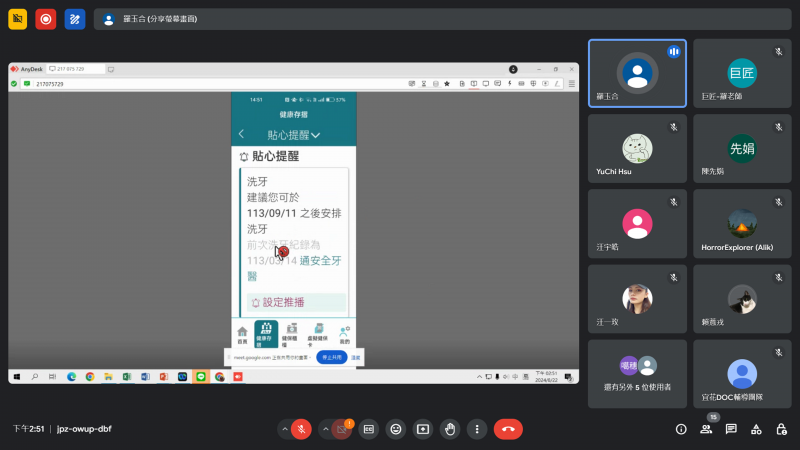Screen dimensions: 800x450
Task: Open Excel from shared taskbar
Action: coord(127,377)
